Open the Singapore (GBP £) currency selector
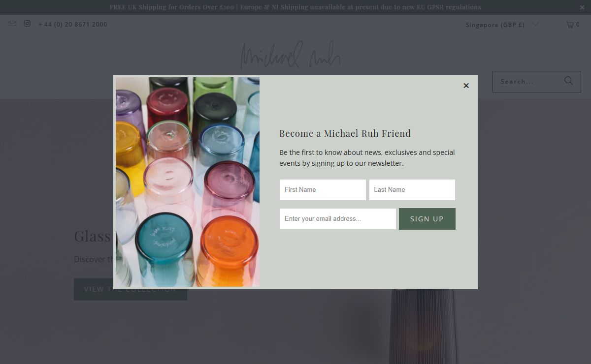 [x=495, y=25]
